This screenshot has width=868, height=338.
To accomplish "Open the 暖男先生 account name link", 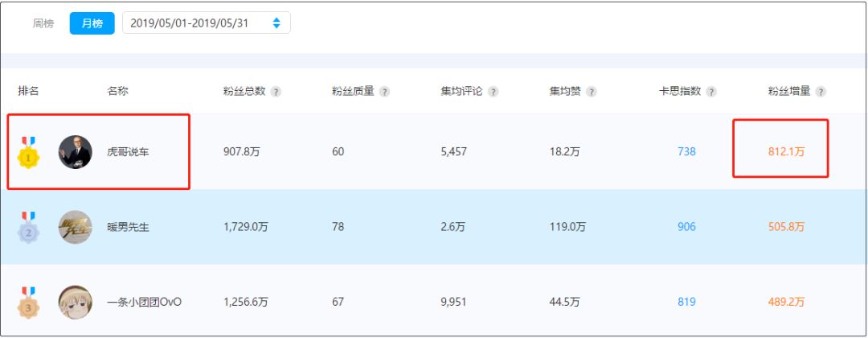I will 128,227.
